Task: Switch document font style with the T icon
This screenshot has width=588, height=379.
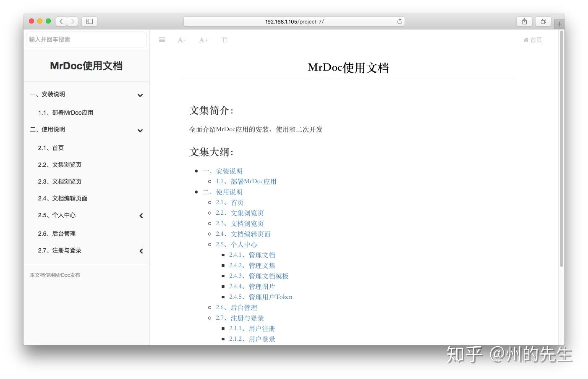Action: tap(225, 39)
